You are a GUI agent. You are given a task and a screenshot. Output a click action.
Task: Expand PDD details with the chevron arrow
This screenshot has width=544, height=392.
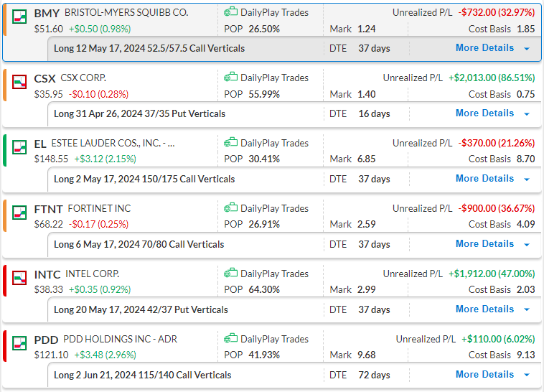point(527,375)
